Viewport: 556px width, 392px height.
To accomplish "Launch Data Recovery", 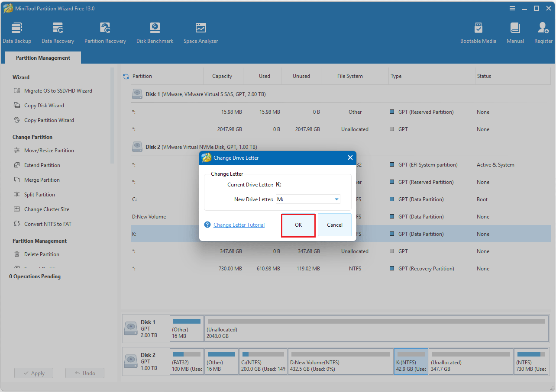I will [x=58, y=32].
